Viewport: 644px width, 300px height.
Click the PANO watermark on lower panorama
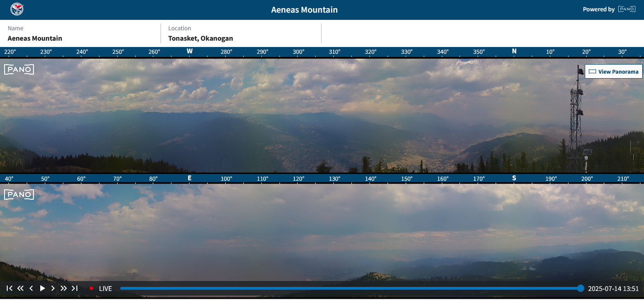coord(19,195)
